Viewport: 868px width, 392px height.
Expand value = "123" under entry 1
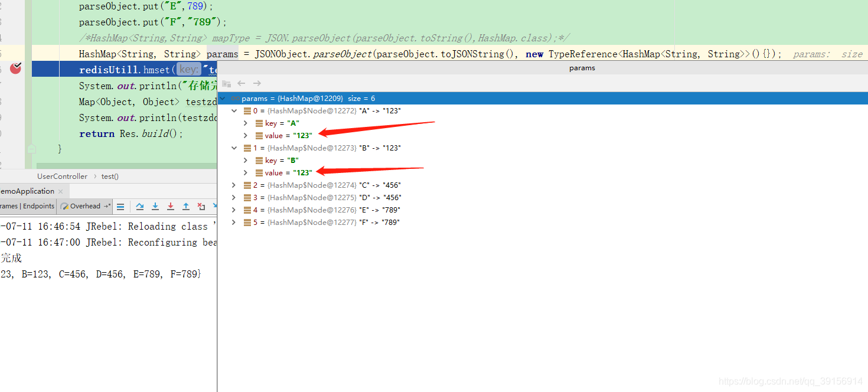pyautogui.click(x=246, y=173)
